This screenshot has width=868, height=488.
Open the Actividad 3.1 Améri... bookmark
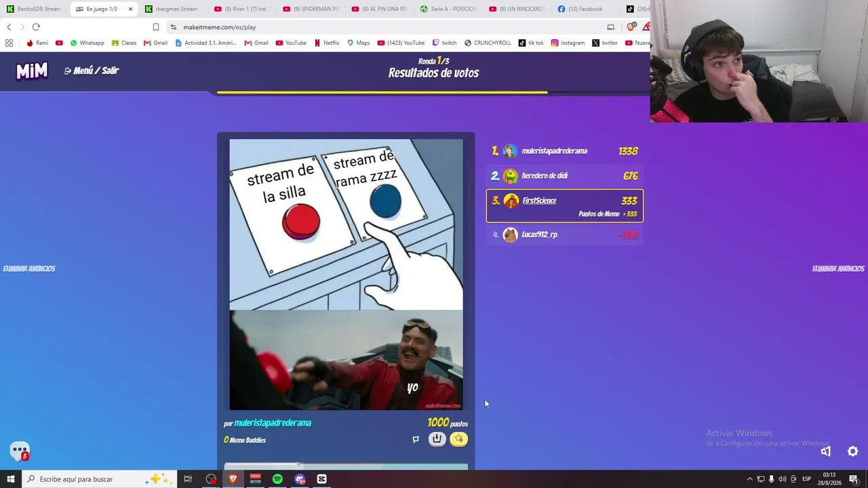pyautogui.click(x=205, y=43)
